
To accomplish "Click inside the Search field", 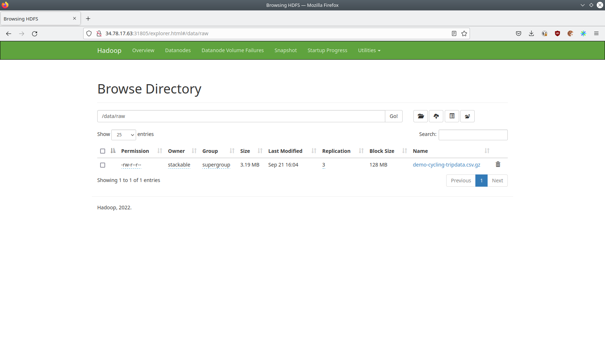I will pos(473,135).
